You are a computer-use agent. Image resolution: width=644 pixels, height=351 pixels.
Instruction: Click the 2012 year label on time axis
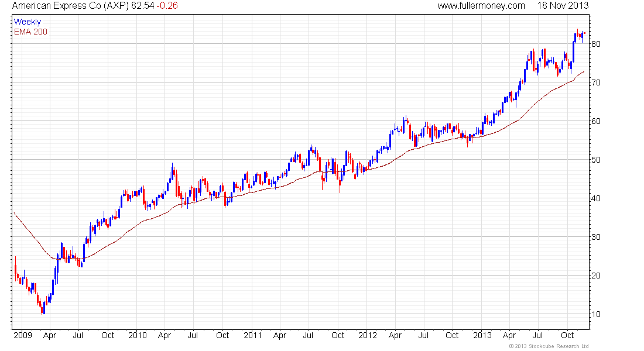click(x=367, y=335)
